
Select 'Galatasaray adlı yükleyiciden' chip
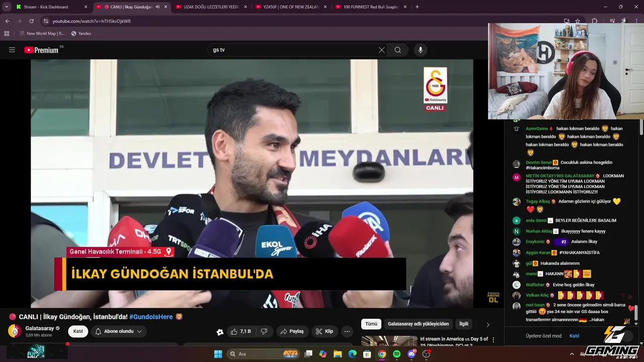pyautogui.click(x=418, y=324)
